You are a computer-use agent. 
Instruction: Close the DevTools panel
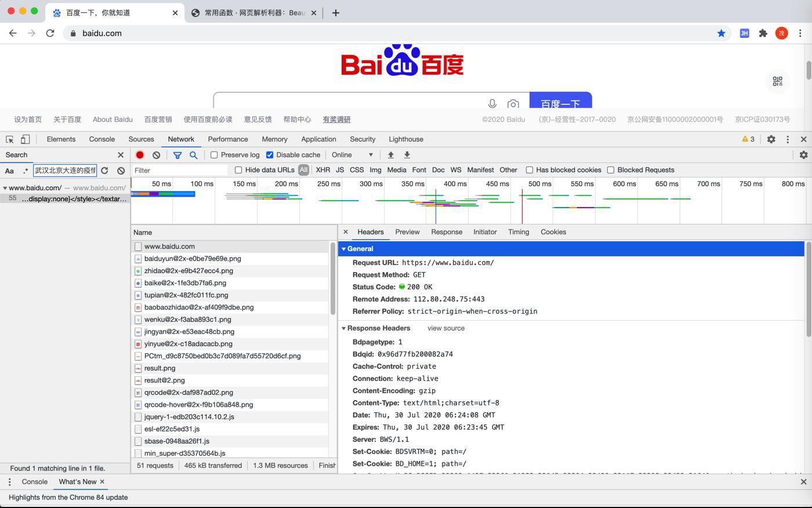click(803, 139)
